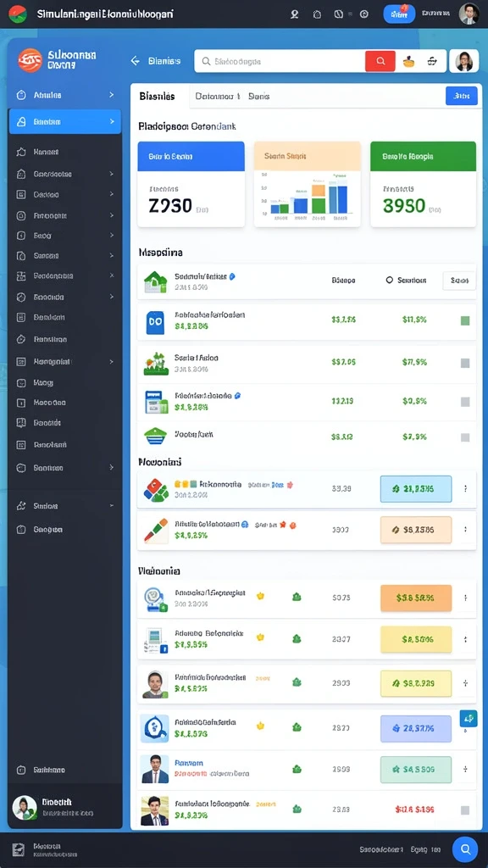Open the blue-header card showing Z930
The image size is (488, 868).
(191, 184)
